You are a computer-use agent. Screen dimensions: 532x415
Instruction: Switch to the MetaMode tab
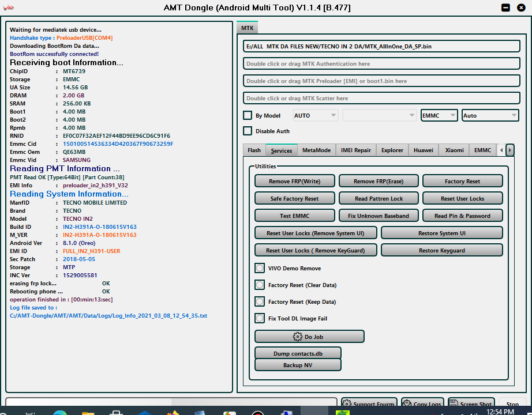tap(316, 150)
